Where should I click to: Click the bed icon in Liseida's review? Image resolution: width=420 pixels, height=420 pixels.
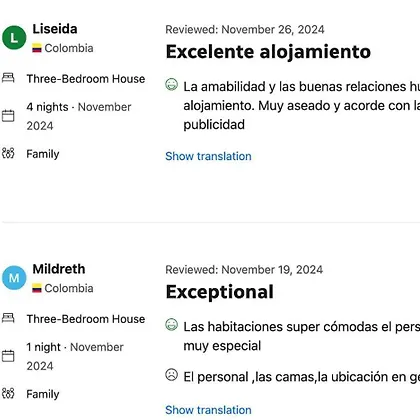click(x=8, y=78)
